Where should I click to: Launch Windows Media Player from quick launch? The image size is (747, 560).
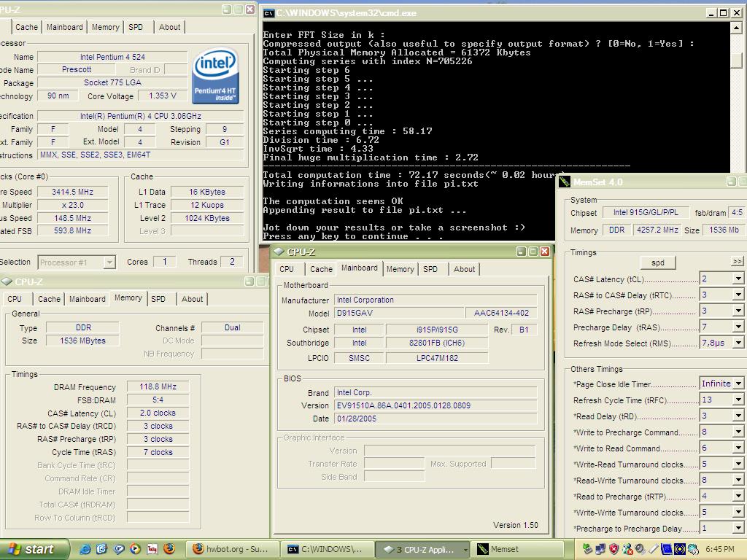135,549
